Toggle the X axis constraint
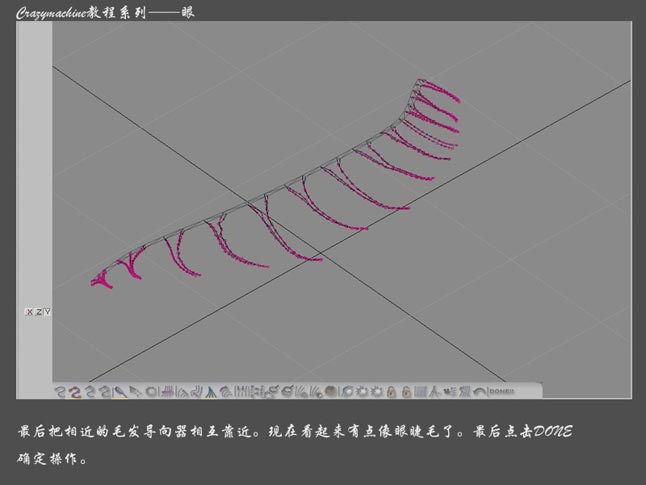The height and width of the screenshot is (485, 646). tap(30, 312)
